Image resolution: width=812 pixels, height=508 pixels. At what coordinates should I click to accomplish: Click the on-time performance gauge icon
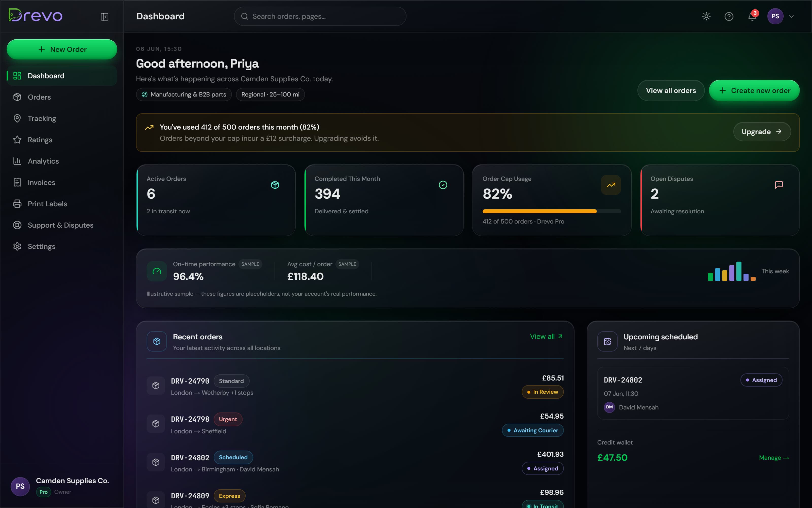(x=157, y=271)
